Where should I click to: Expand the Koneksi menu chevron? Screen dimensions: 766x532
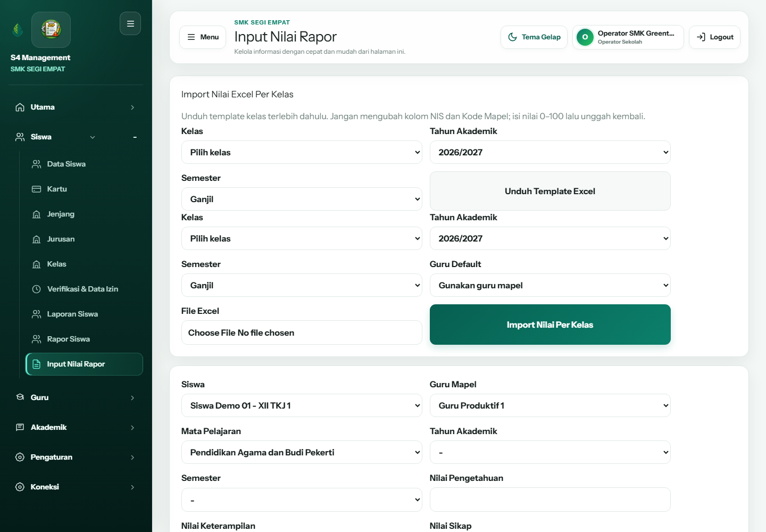coord(132,487)
